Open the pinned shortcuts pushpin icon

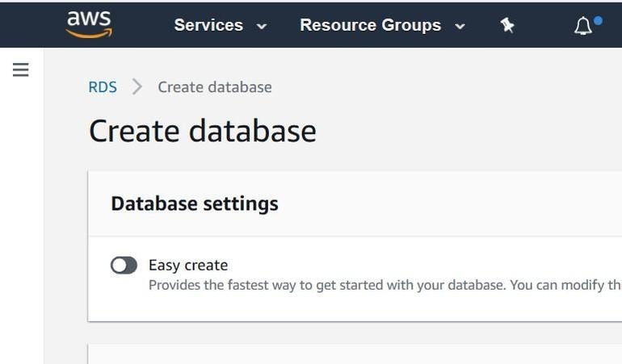507,25
